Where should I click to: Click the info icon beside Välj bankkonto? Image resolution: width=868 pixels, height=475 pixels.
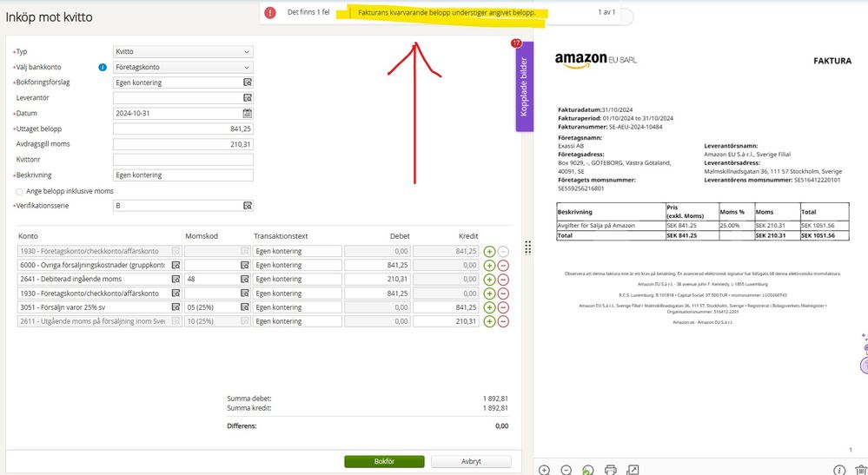pos(103,67)
